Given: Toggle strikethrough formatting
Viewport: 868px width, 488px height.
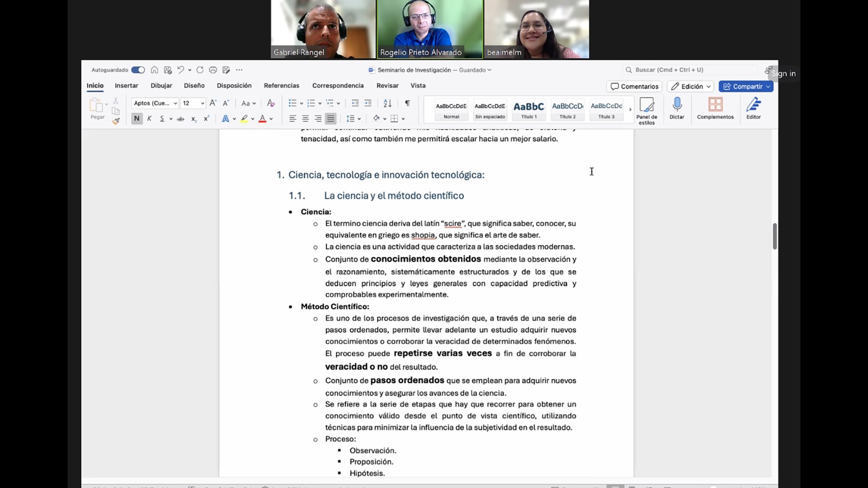Looking at the screenshot, I should (180, 119).
